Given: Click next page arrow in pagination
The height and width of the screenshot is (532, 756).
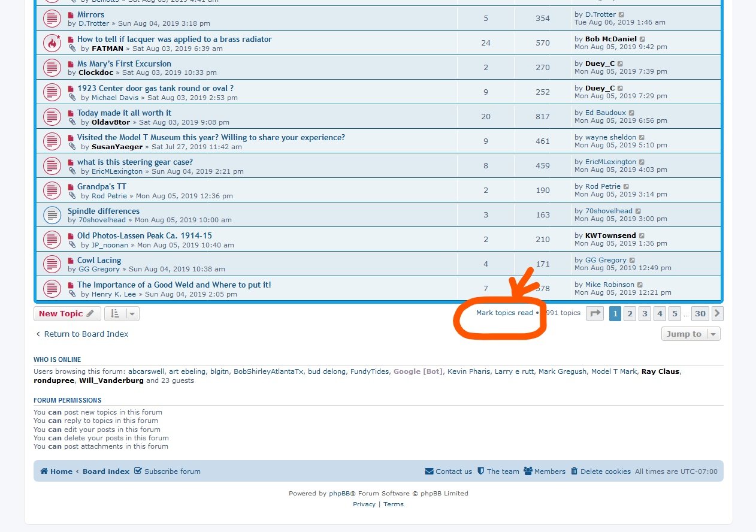Looking at the screenshot, I should [717, 313].
